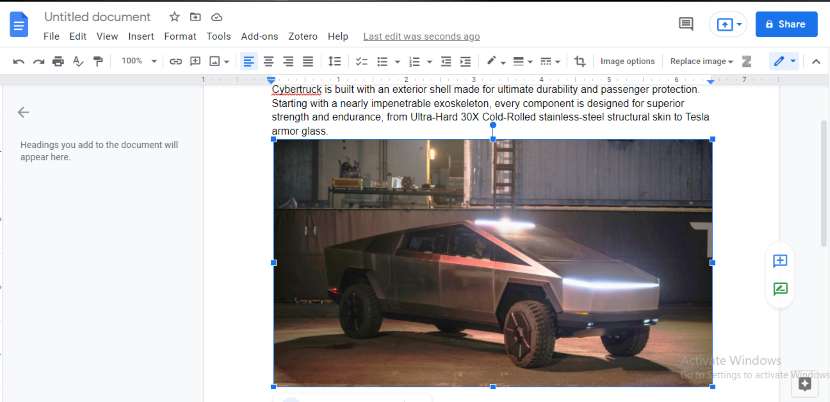Image resolution: width=830 pixels, height=402 pixels.
Task: Open Last edit was seconds ago link
Action: 421,37
